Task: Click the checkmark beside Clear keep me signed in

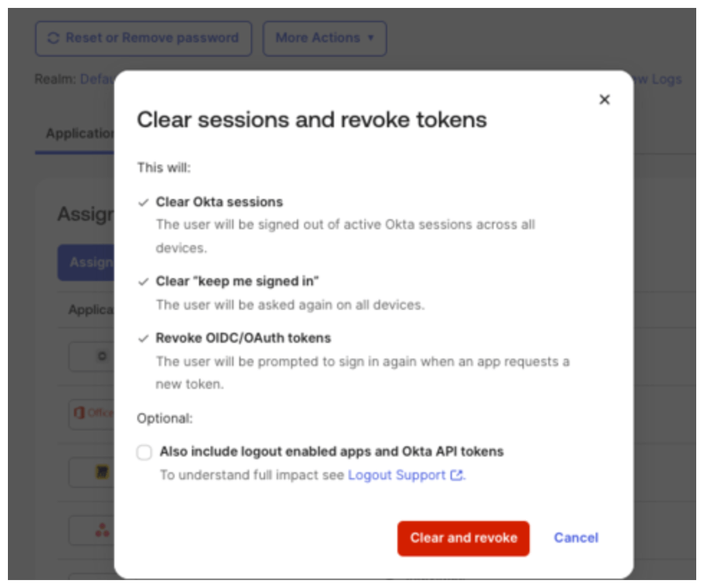Action: click(x=144, y=280)
